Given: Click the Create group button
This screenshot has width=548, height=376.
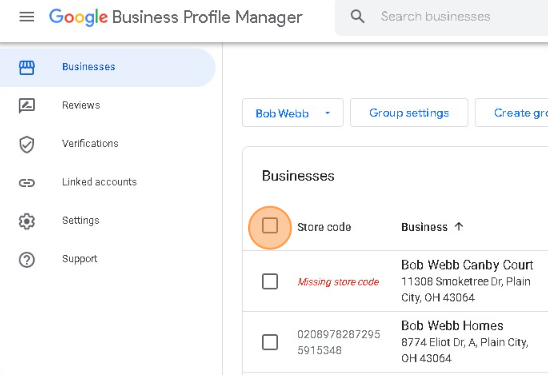Looking at the screenshot, I should coord(512,113).
